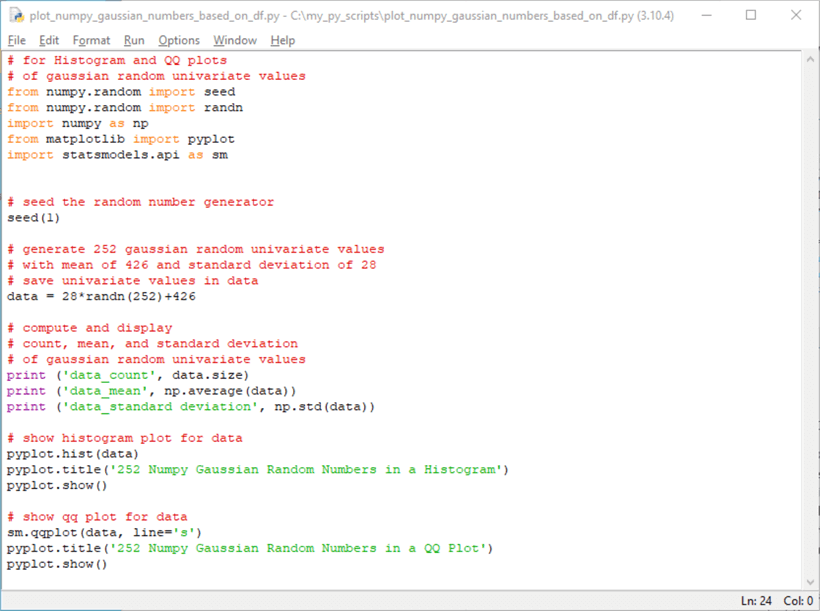This screenshot has height=611, width=820.
Task: Click the scrollbar down arrow
Action: click(x=808, y=583)
